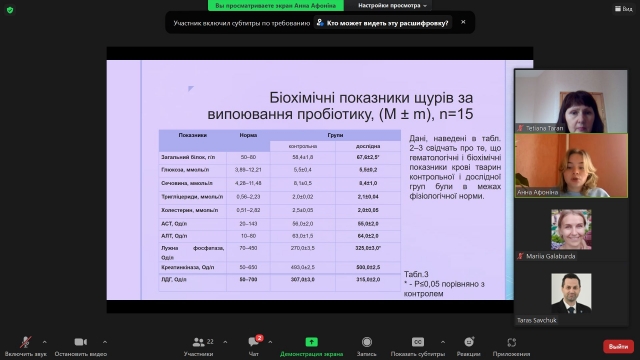Image resolution: width=640 pixels, height=360 pixels.
Task: Click the 'Глюкоза, ммоль/л' row label
Action: 185,170
